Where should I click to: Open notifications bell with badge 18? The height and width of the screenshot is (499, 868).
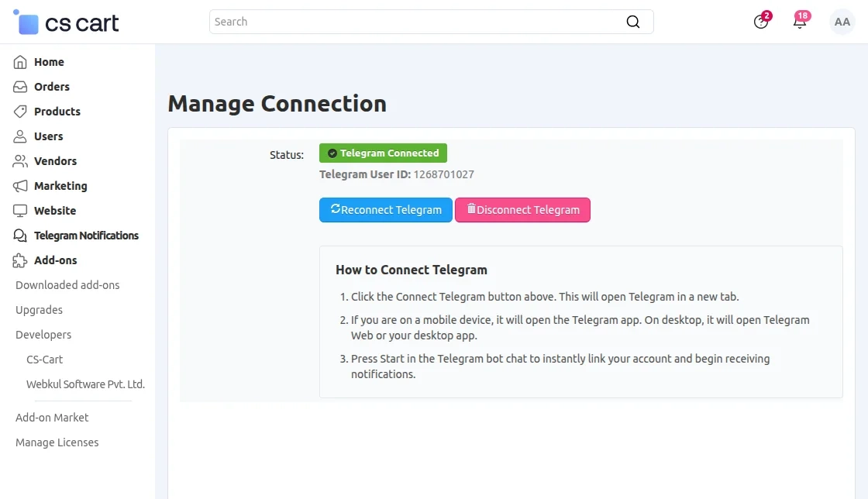point(801,21)
